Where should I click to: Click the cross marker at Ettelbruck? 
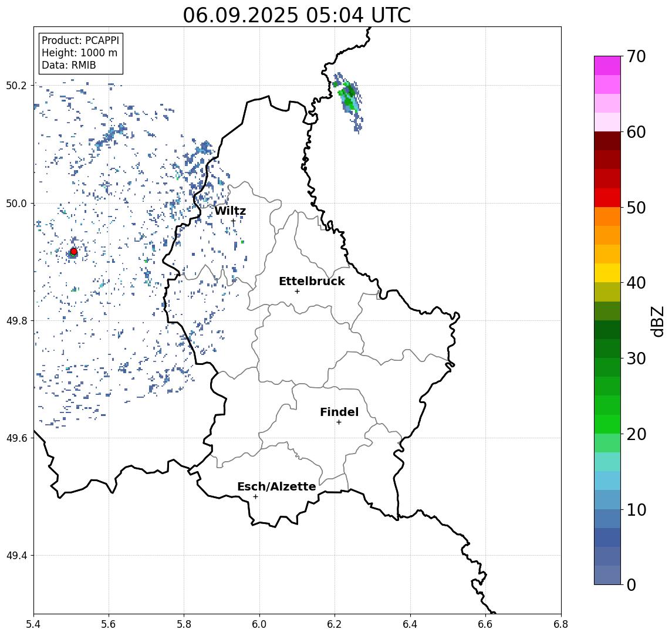tap(297, 292)
